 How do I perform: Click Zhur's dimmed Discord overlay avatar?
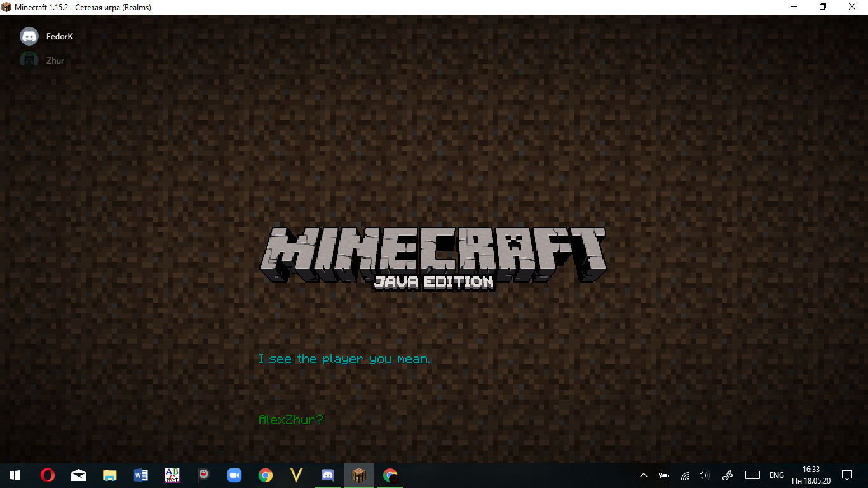tap(29, 60)
